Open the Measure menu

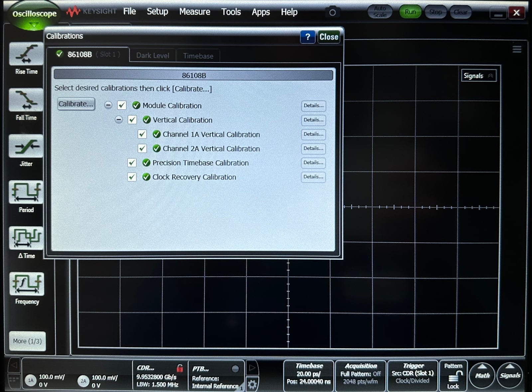click(x=195, y=12)
